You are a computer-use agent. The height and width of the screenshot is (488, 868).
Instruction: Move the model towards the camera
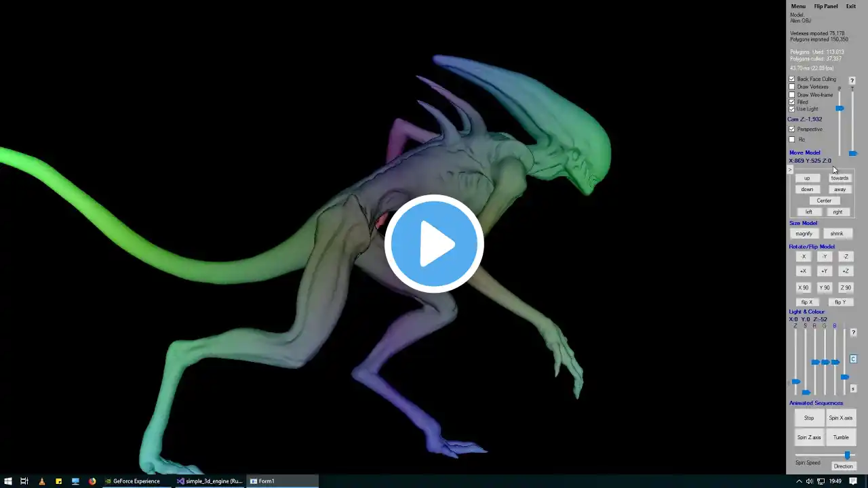point(840,178)
